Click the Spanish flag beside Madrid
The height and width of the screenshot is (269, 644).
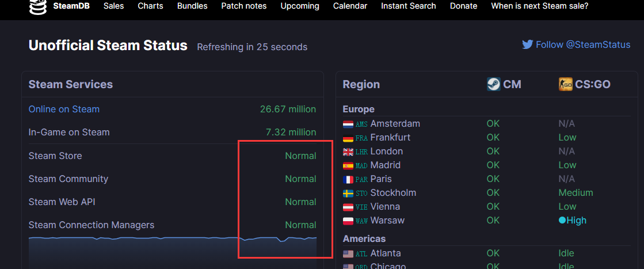[348, 165]
